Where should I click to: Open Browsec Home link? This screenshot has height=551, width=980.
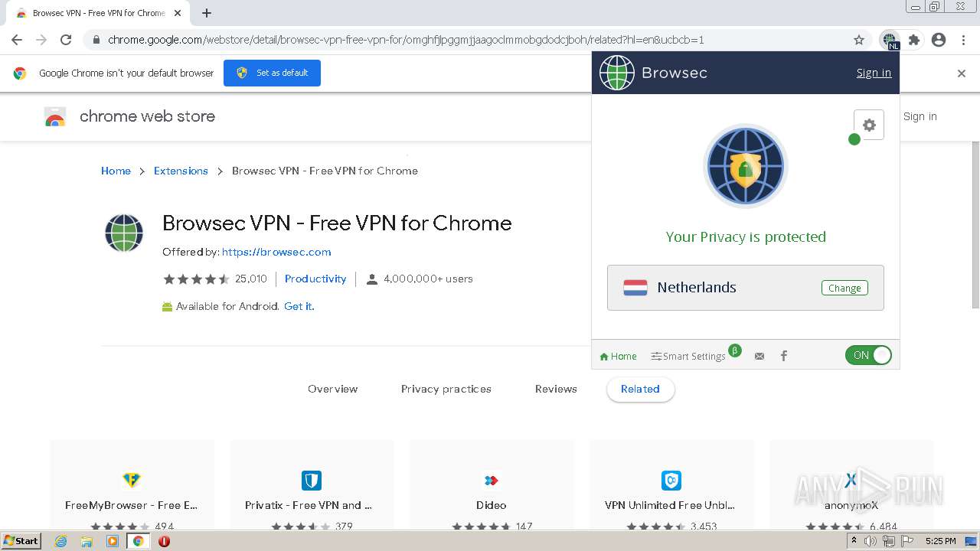click(x=618, y=356)
